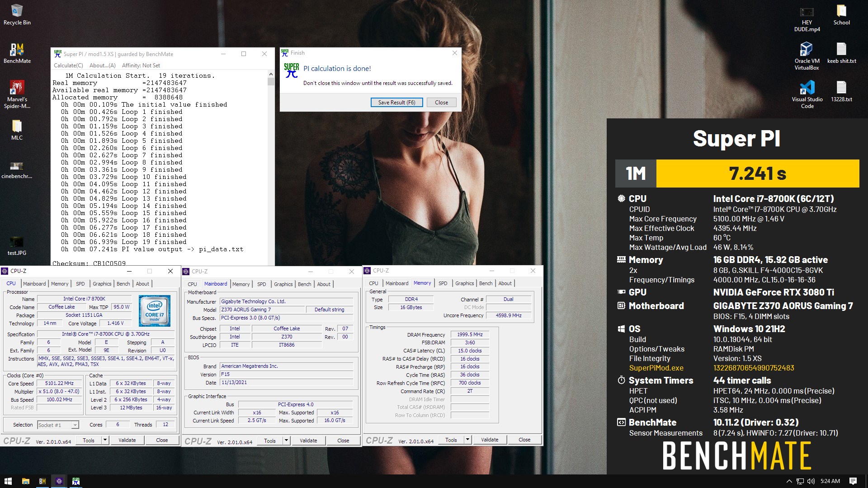This screenshot has height=488, width=868.
Task: Click the SuperPiMod.exe link in BenchMate panel
Action: [x=656, y=368]
